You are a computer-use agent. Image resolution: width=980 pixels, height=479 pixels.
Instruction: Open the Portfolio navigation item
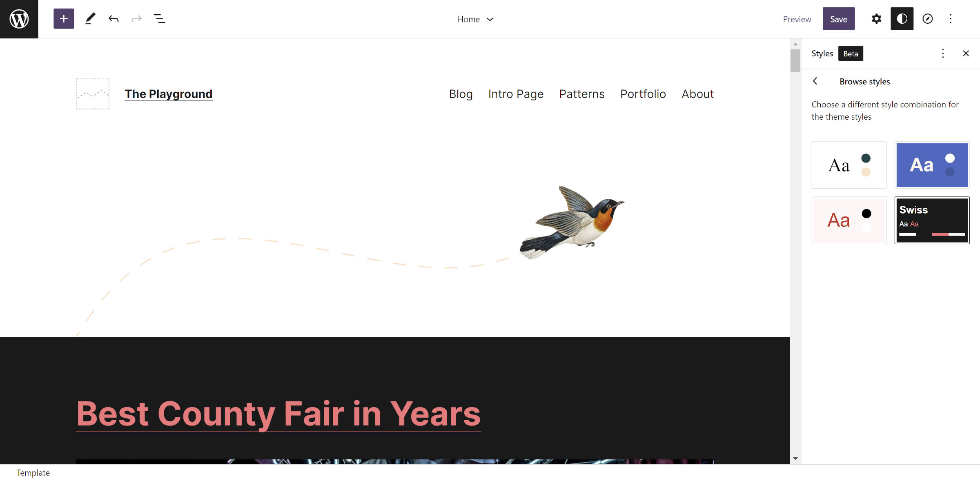tap(643, 94)
